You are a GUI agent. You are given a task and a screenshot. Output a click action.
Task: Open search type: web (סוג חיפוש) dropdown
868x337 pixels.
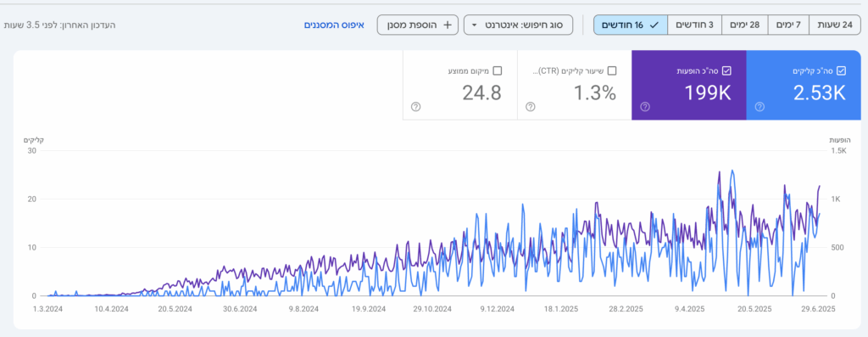(x=518, y=25)
